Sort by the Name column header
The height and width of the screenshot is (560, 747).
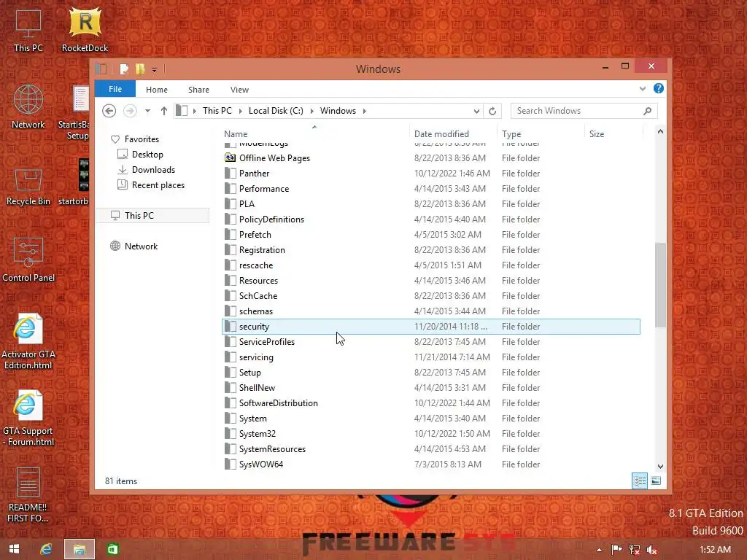coord(315,134)
